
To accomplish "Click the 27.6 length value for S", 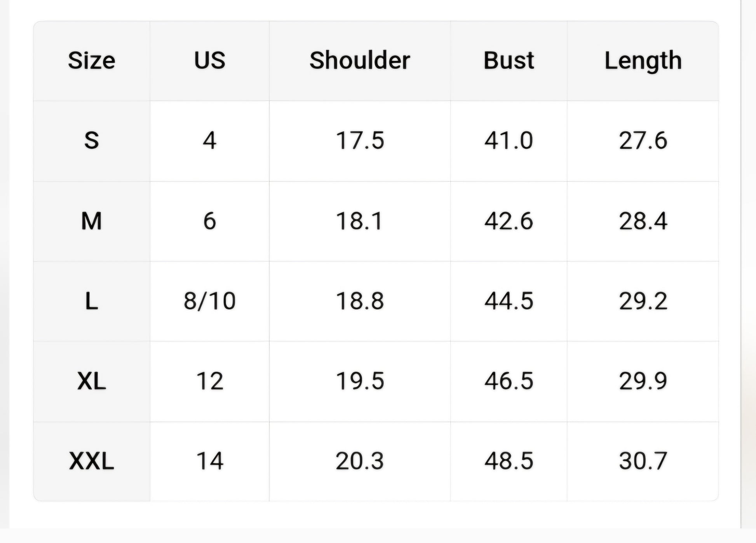I will coord(643,141).
